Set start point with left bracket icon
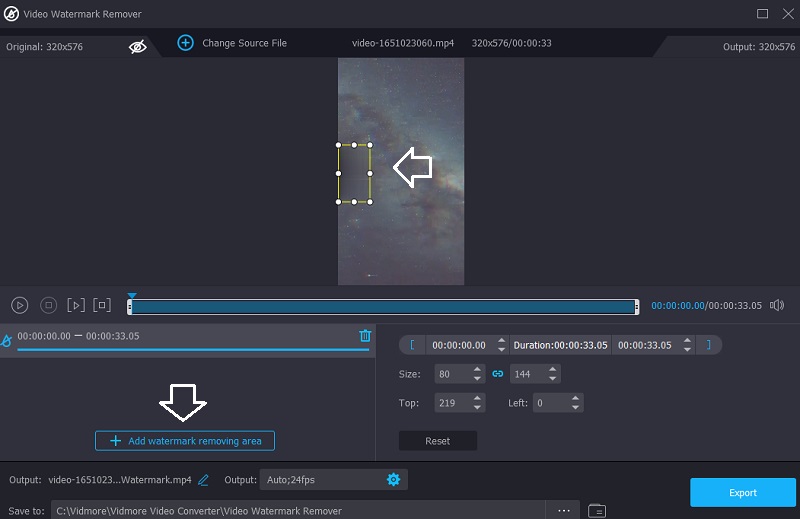 click(x=412, y=345)
